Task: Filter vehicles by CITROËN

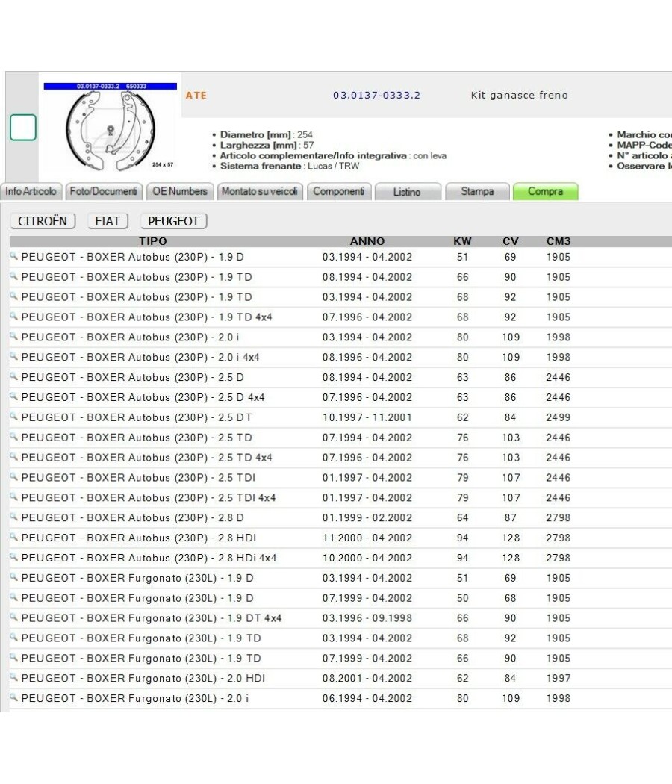Action: click(43, 221)
